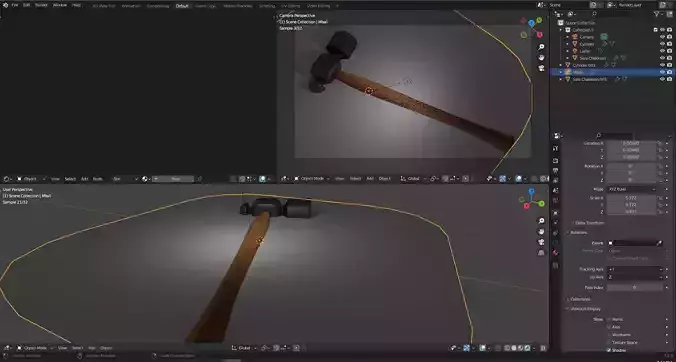
Task: Toggle visibility of Cylinder.001 in outliner
Action: tap(663, 65)
